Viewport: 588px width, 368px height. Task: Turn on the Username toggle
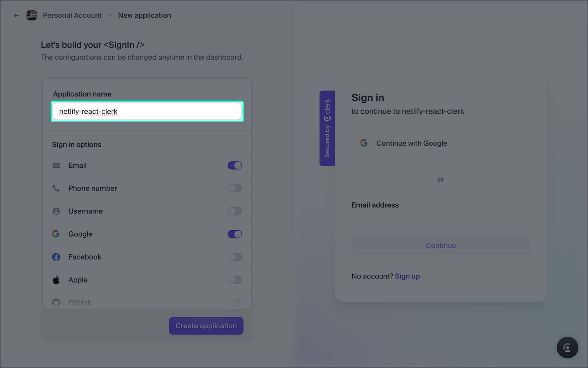235,211
